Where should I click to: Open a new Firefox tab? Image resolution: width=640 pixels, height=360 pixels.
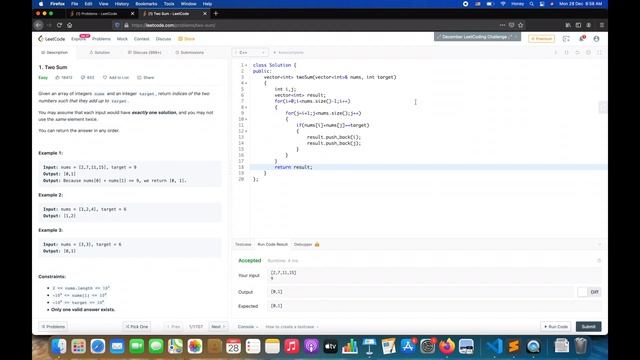tap(216, 13)
